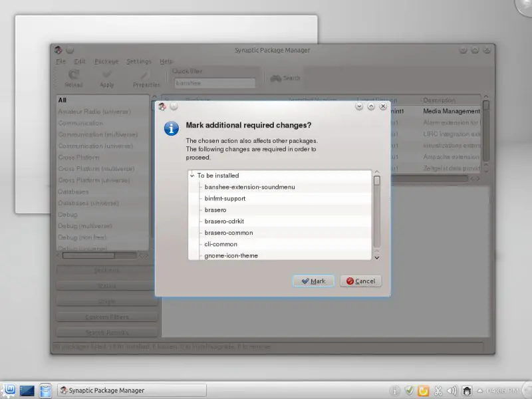Click the Cancel button in the dialog

(x=360, y=281)
